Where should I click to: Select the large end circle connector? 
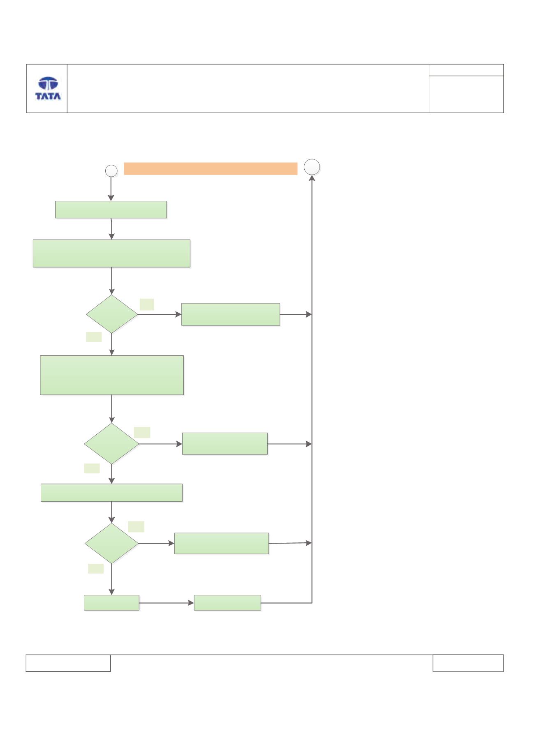(312, 167)
